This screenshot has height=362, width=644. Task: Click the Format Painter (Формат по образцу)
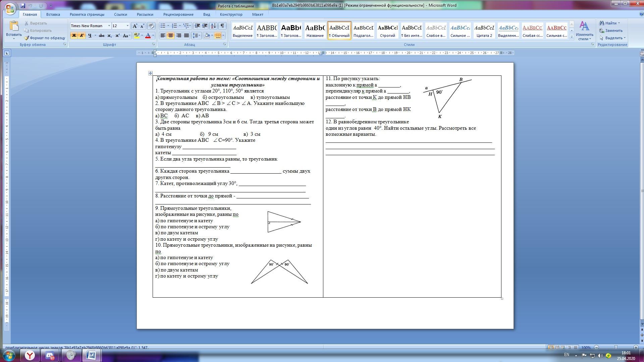(x=45, y=38)
